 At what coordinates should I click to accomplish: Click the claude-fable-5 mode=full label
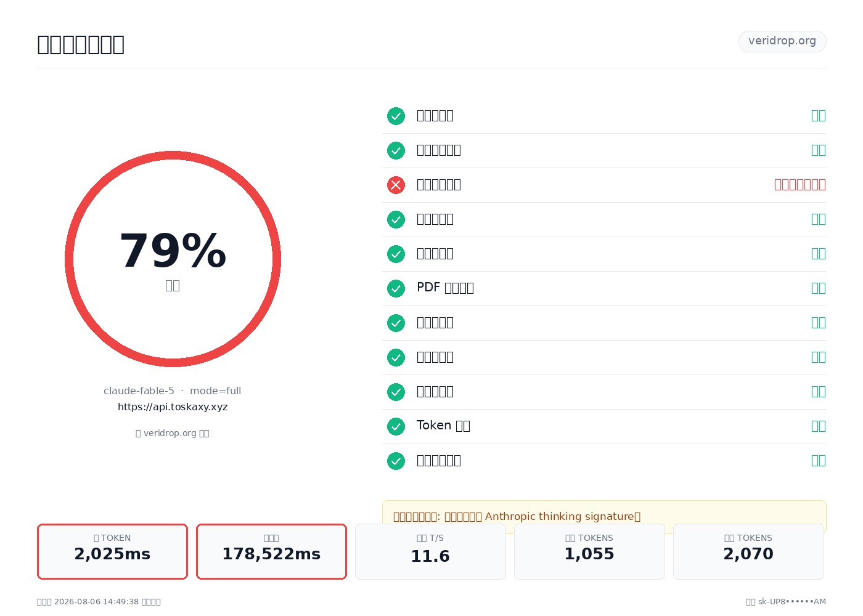pyautogui.click(x=173, y=391)
